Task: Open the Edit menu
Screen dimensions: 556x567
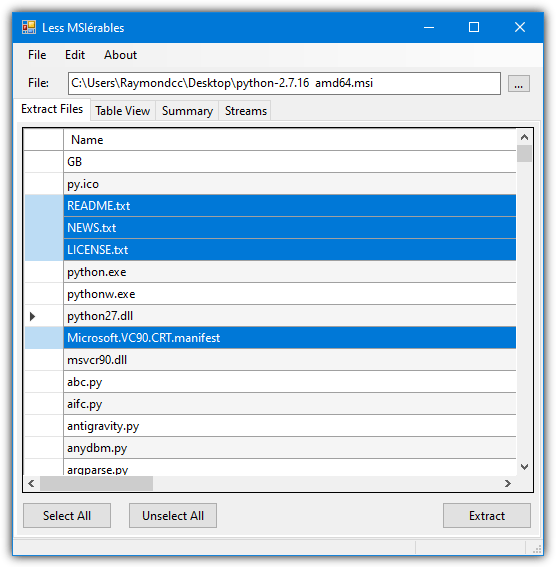Action: pyautogui.click(x=75, y=55)
